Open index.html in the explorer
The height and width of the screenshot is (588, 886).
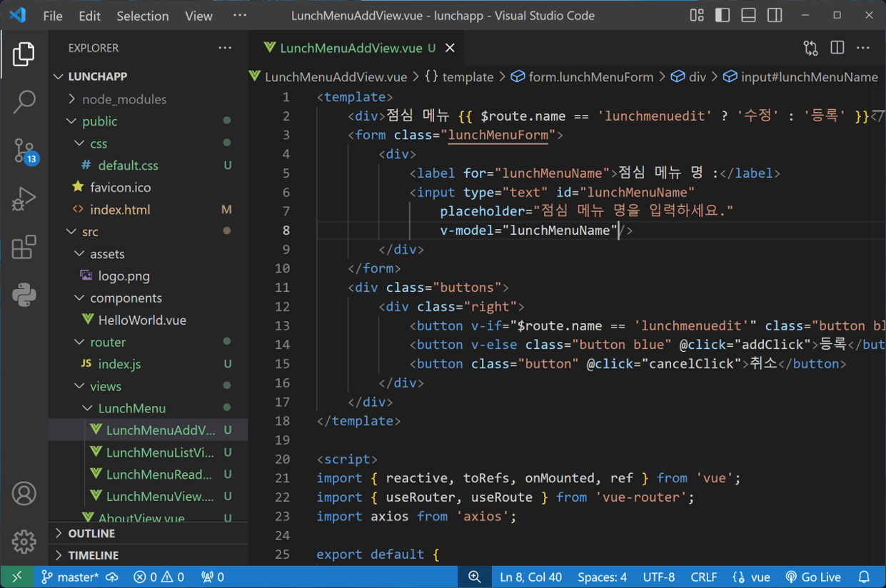click(148, 210)
